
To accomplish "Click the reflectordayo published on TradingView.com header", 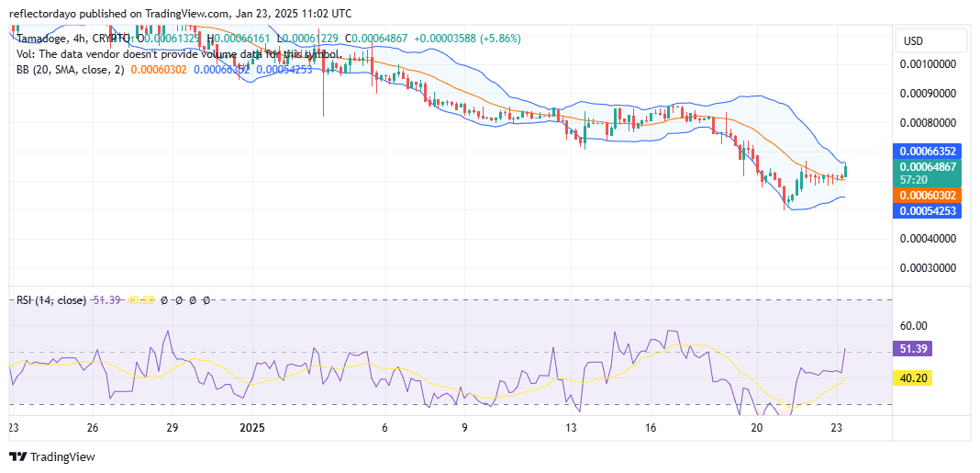I will click(x=179, y=13).
